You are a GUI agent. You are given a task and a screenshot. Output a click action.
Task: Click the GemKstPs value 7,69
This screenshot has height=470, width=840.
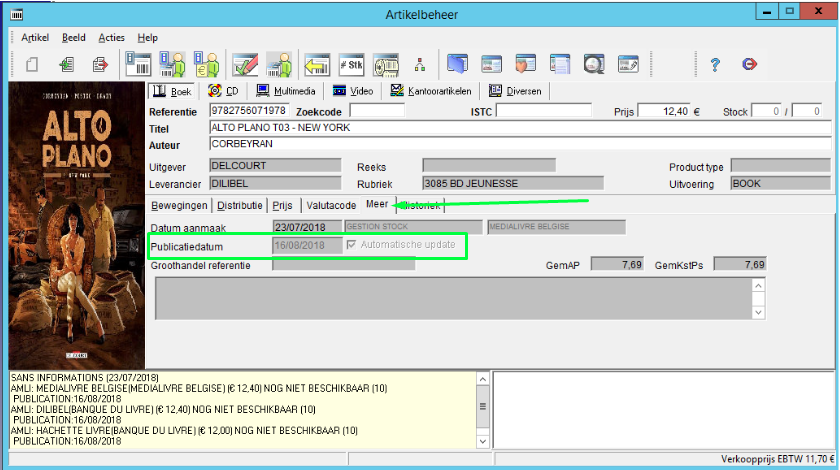point(740,264)
